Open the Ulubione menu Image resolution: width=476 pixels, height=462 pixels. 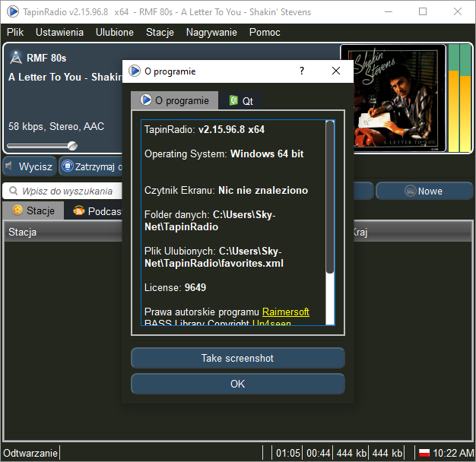115,32
